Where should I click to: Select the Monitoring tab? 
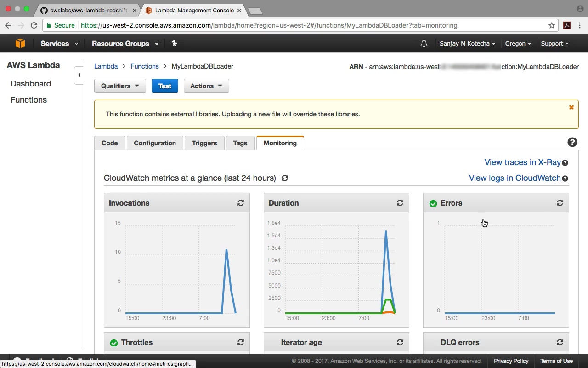click(x=280, y=143)
